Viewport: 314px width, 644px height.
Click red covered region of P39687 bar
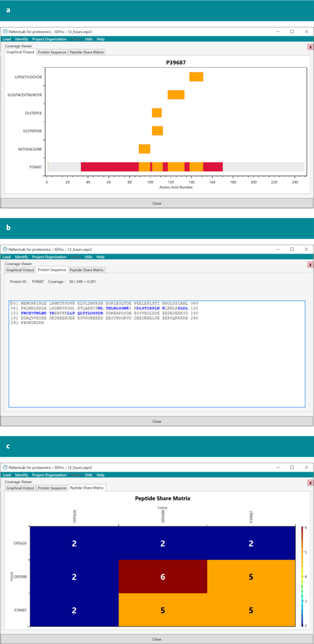[x=110, y=167]
